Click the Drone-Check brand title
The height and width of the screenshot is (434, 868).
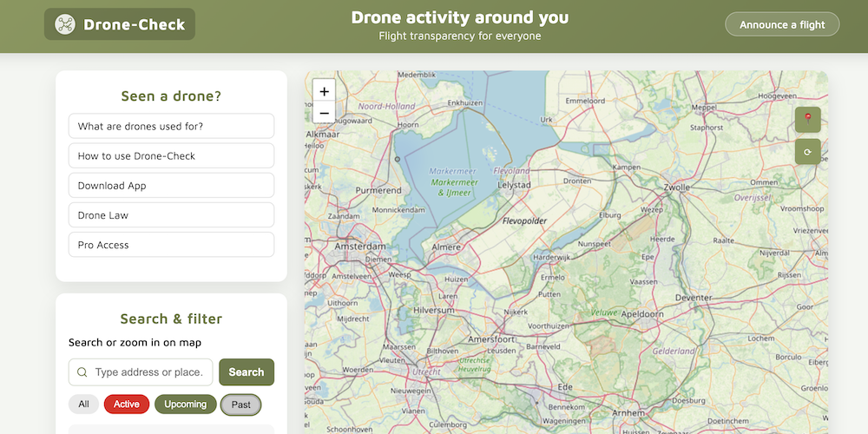point(134,24)
